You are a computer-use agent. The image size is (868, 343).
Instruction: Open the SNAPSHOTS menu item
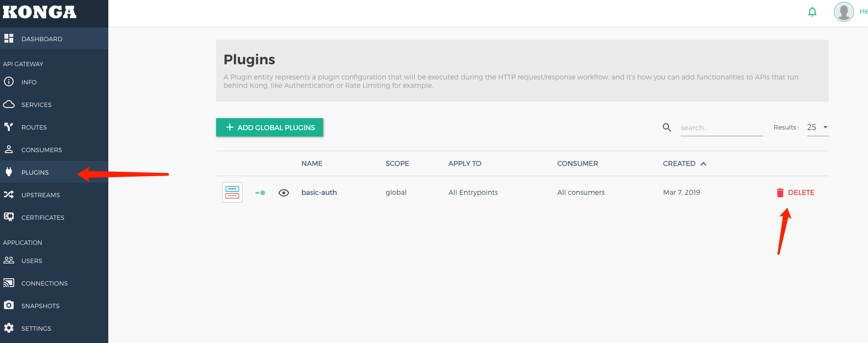[x=54, y=306]
